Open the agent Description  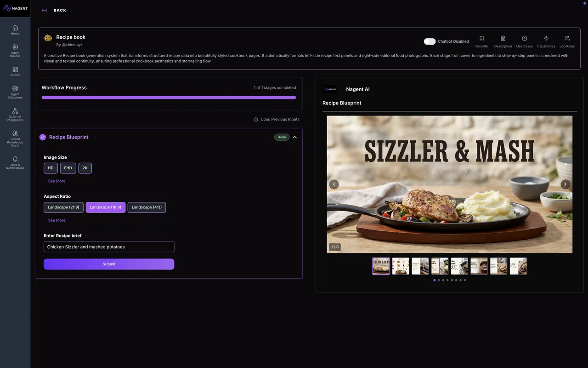click(503, 41)
